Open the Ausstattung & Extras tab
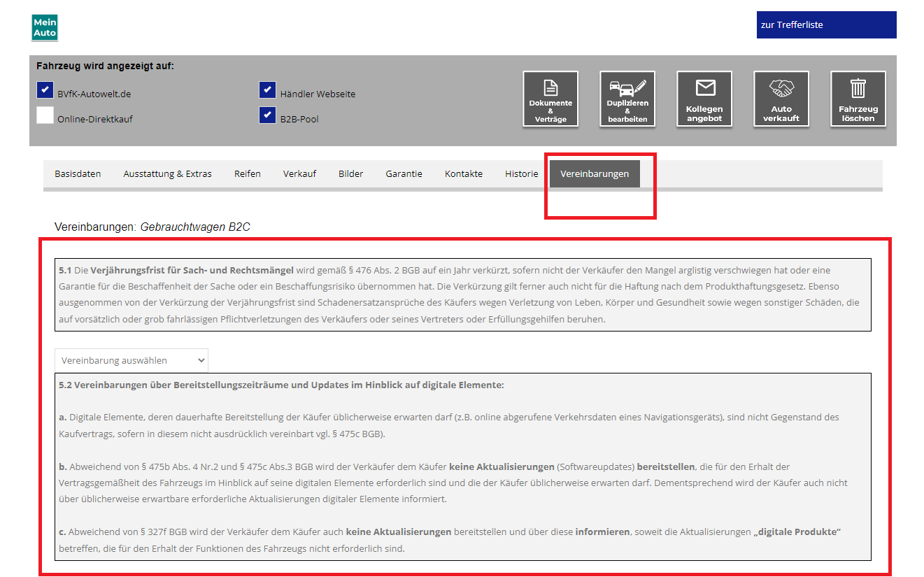This screenshot has height=577, width=924. [x=168, y=173]
